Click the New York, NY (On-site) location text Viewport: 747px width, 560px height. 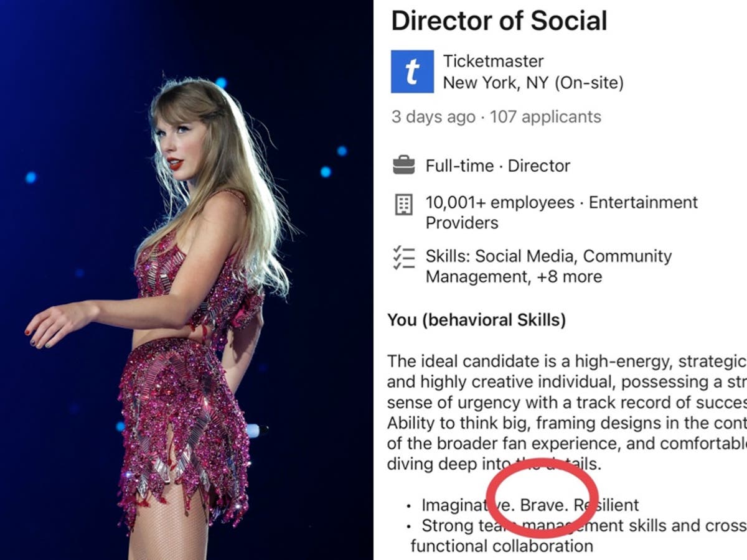(525, 81)
